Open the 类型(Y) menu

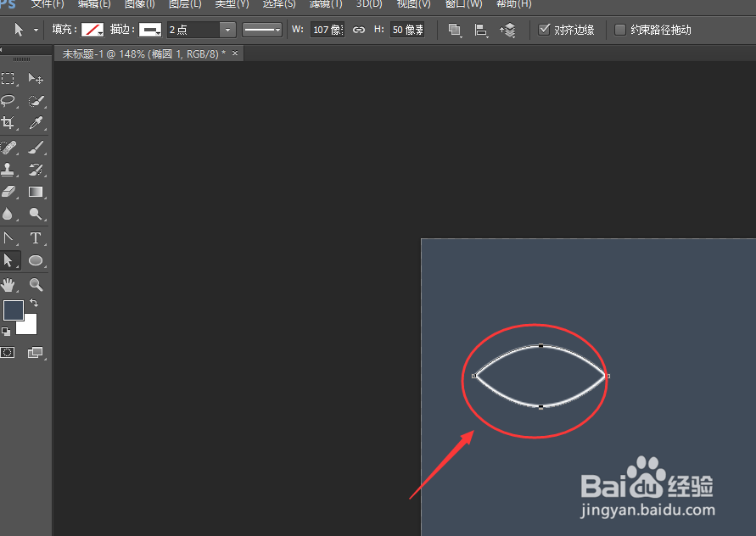coord(232,4)
